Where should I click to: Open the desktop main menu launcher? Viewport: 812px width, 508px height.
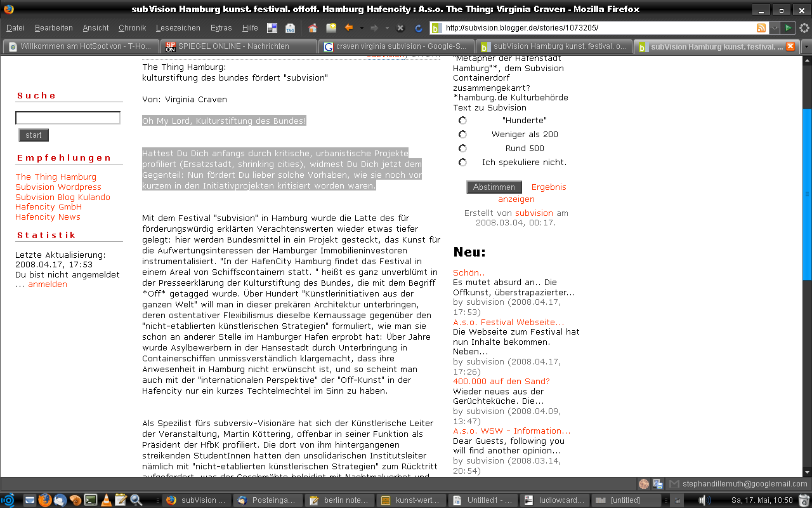(8, 500)
